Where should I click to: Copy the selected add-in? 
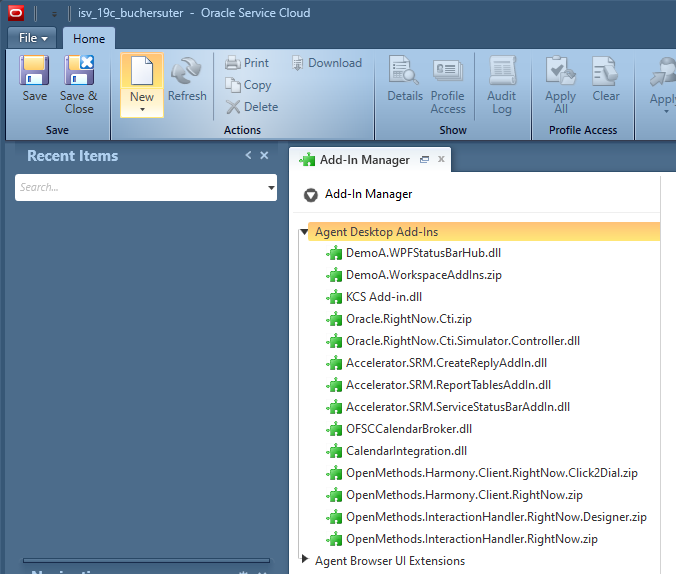click(x=248, y=85)
